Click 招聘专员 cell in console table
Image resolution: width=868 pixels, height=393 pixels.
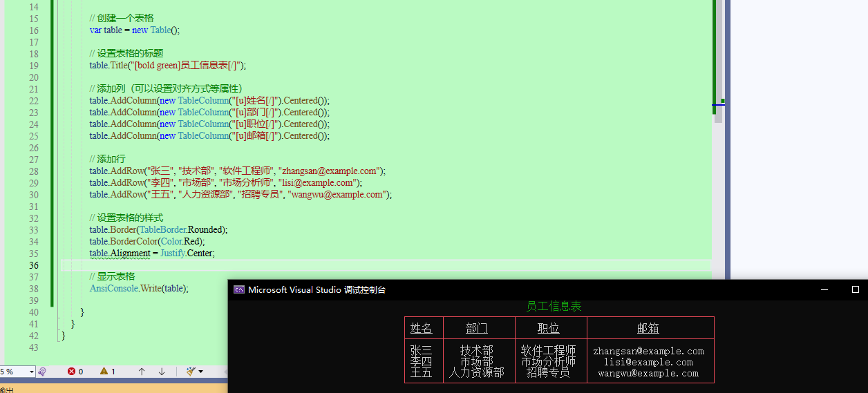click(x=548, y=373)
